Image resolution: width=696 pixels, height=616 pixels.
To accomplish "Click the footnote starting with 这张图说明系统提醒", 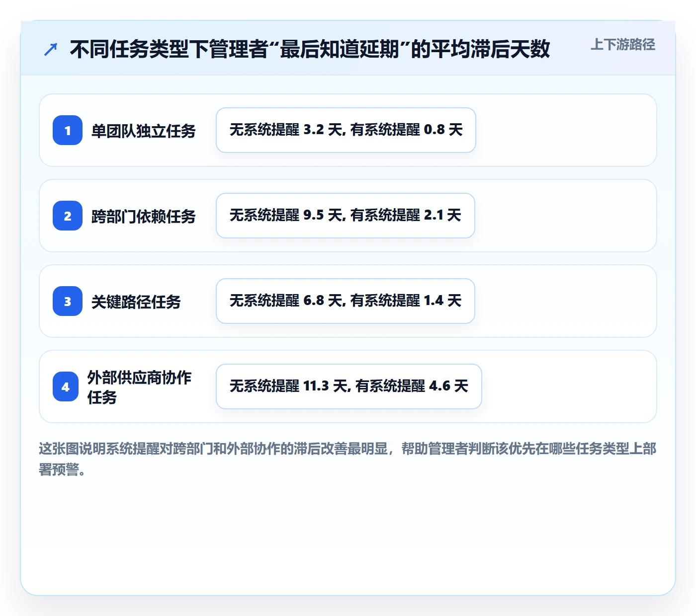I will [348, 459].
